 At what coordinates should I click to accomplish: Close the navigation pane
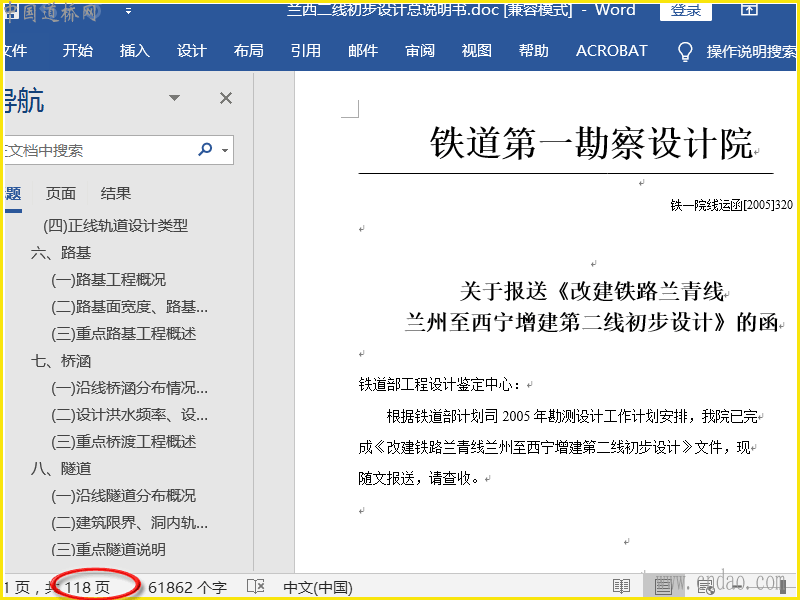coord(226,98)
